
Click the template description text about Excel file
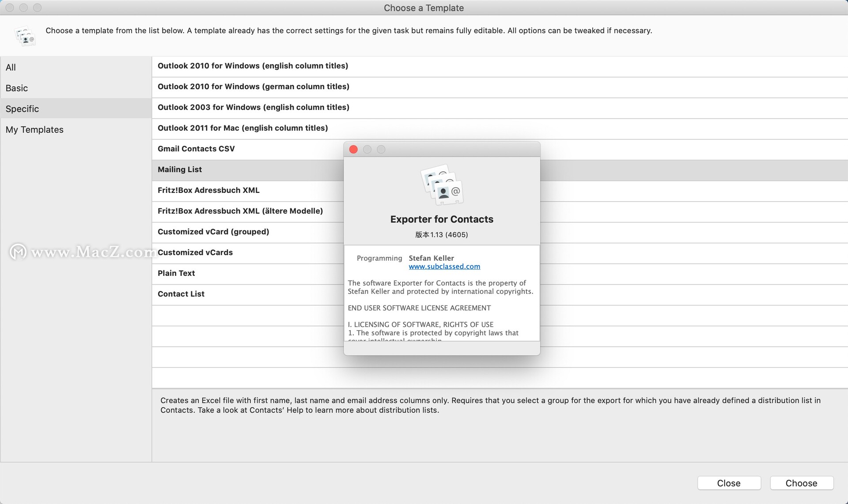click(x=490, y=405)
